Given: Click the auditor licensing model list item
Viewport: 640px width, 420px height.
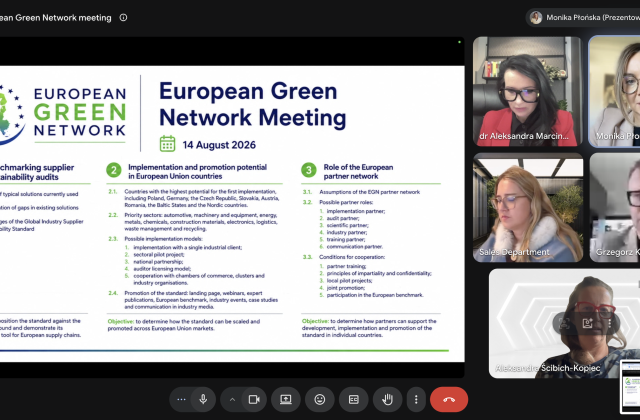Looking at the screenshot, I should click(x=162, y=269).
